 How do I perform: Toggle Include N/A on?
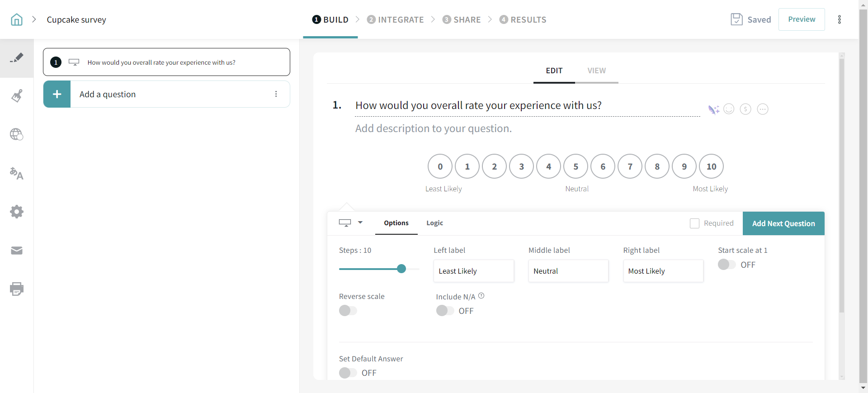click(444, 311)
